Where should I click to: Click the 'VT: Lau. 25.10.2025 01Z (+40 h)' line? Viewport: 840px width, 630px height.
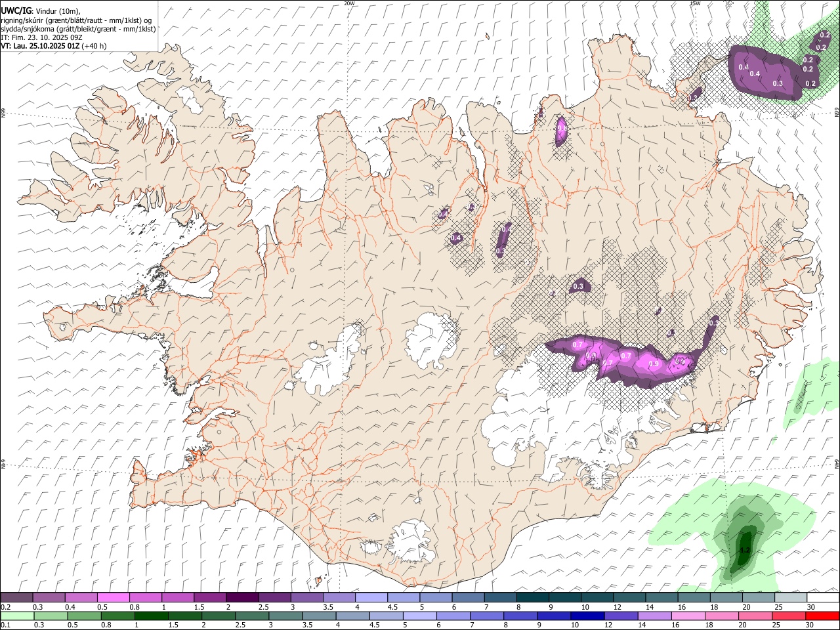coord(54,46)
